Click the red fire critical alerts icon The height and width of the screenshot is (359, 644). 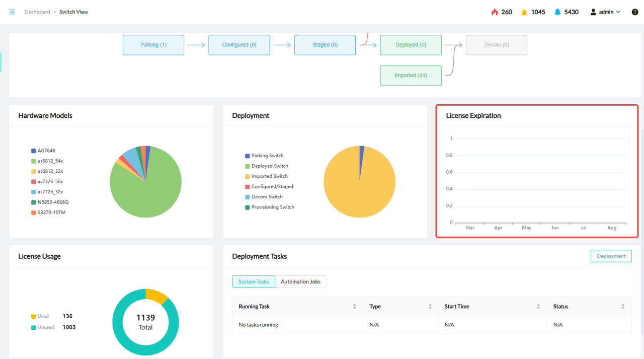click(x=494, y=12)
